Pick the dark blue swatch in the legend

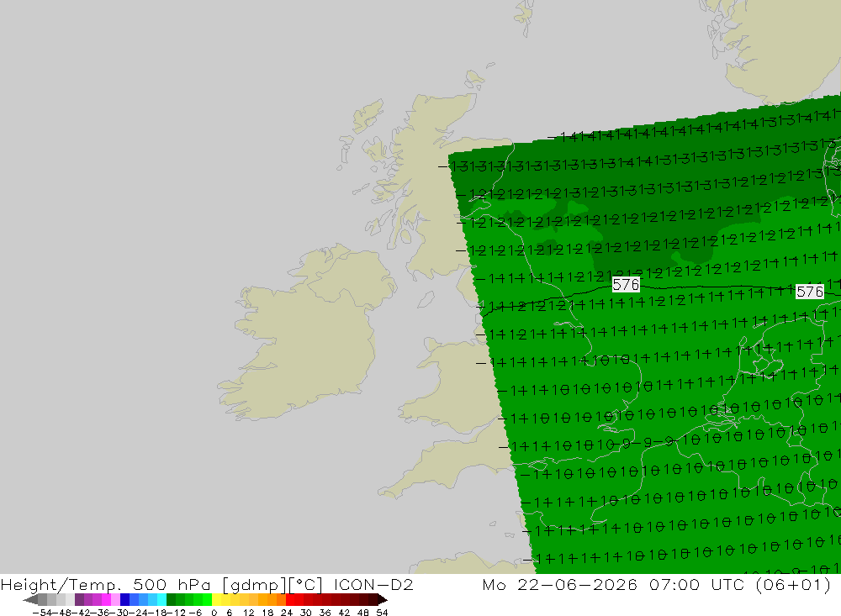(125, 600)
